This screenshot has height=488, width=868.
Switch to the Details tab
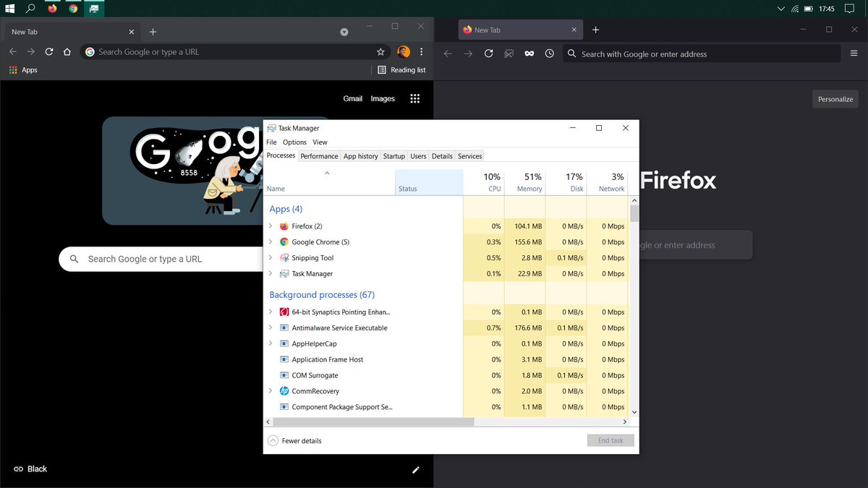pos(442,156)
